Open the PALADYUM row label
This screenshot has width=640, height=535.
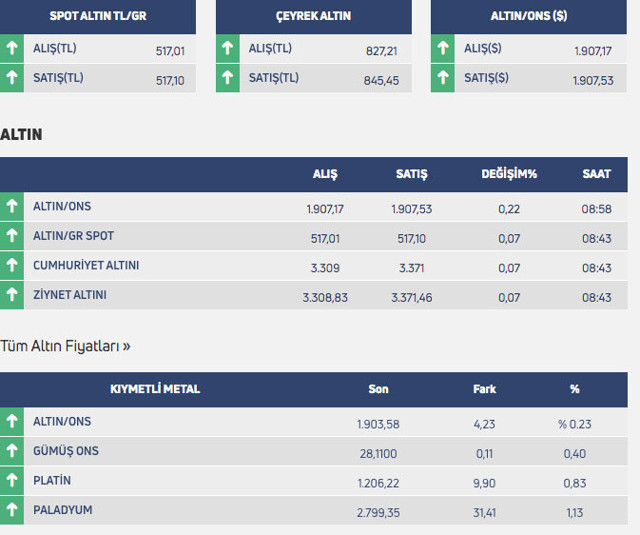point(62,510)
